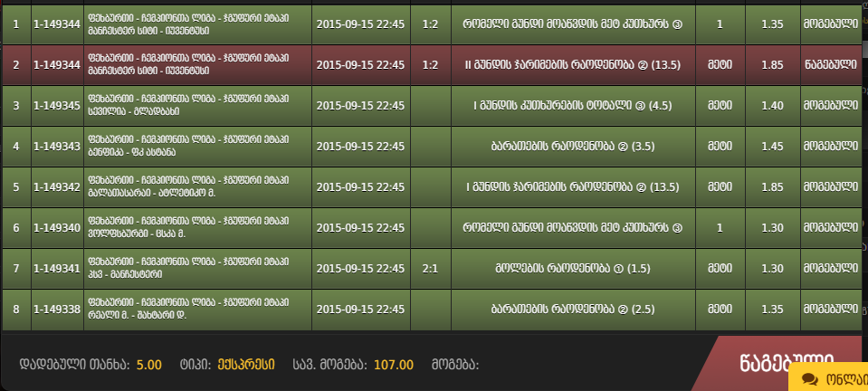The width and height of the screenshot is (868, 391).
Task: Click "გოლების რაოდენობა ① (1.5)" bet type
Action: tap(573, 269)
